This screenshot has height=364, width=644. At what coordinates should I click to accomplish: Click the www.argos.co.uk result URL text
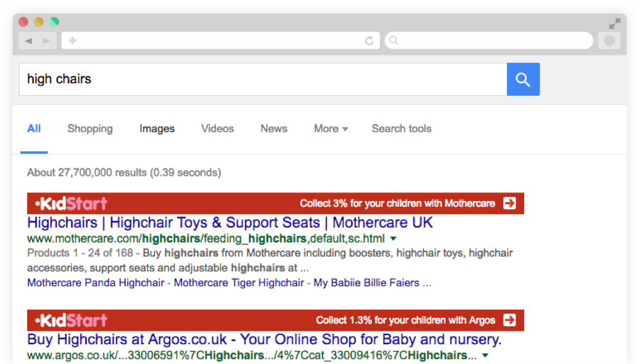252,355
